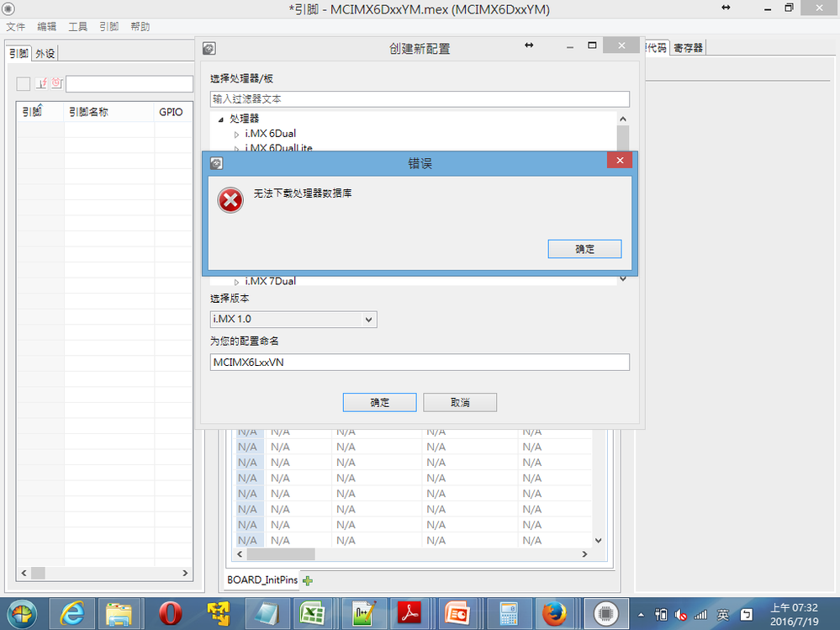Open Firefox from the taskbar
Image resolution: width=840 pixels, height=630 pixels.
coord(554,613)
